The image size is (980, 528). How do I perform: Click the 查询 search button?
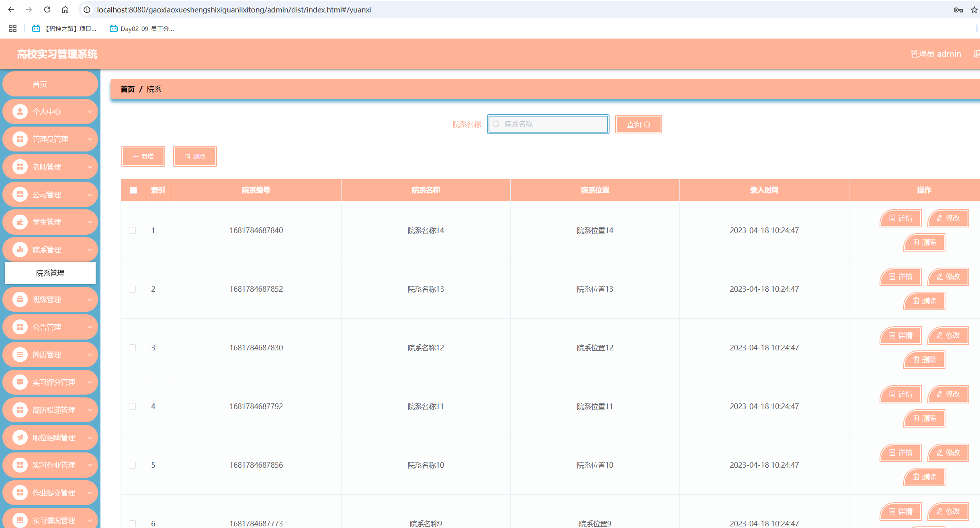tap(638, 124)
